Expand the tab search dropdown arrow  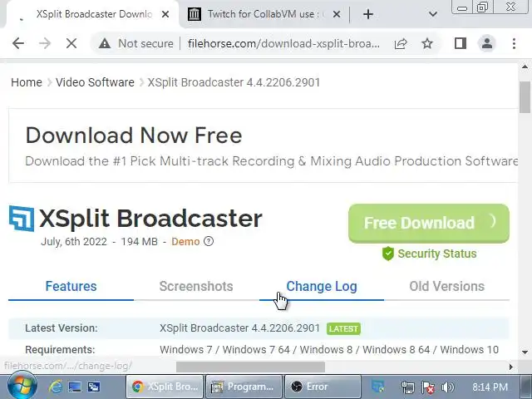click(432, 14)
